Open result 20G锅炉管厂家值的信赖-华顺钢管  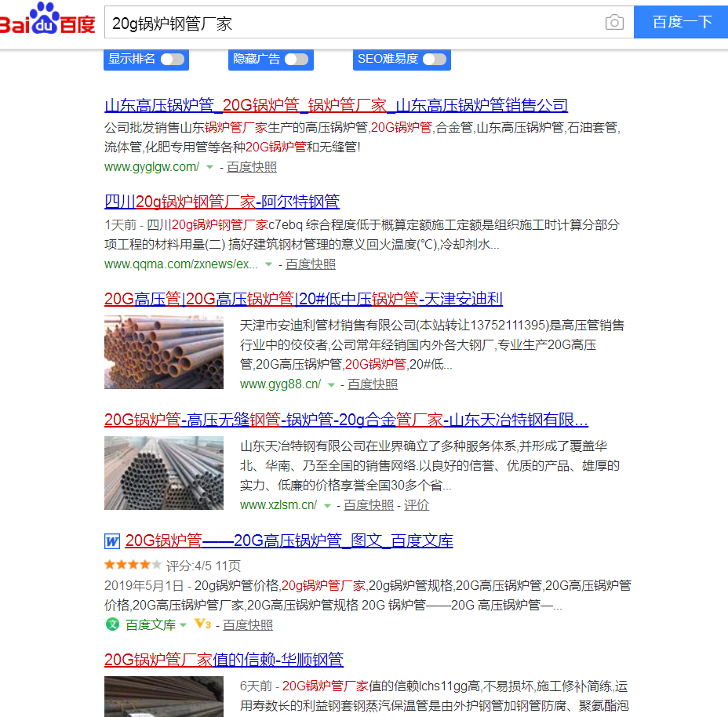point(224,660)
